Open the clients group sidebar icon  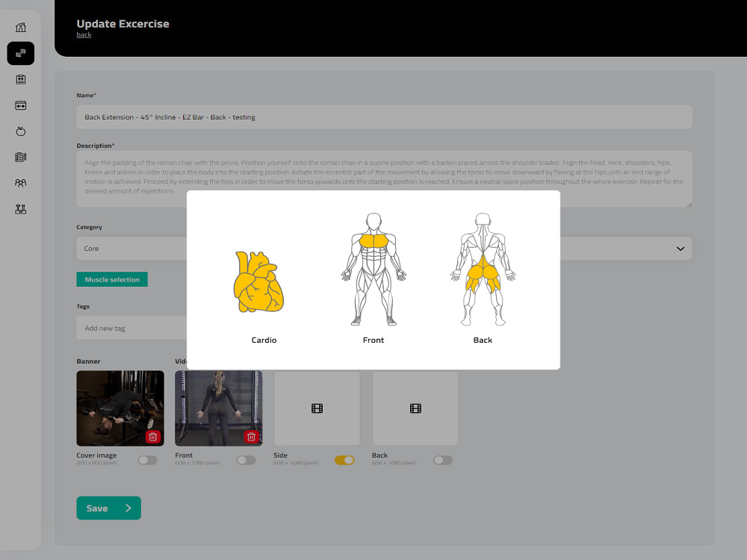coord(20,182)
